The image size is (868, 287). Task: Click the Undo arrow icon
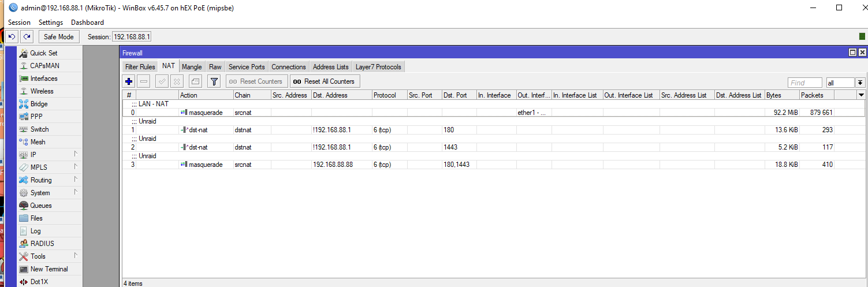tap(12, 36)
